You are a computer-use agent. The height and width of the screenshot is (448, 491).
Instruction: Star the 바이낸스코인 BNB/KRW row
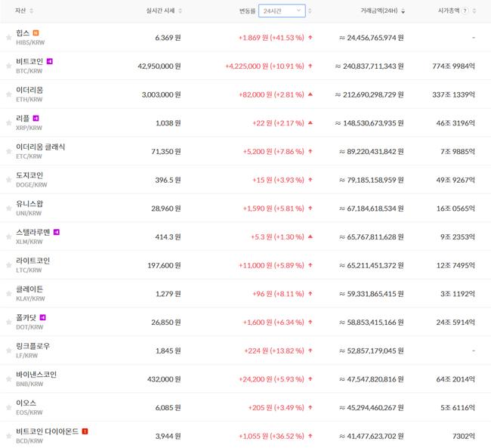point(9,379)
